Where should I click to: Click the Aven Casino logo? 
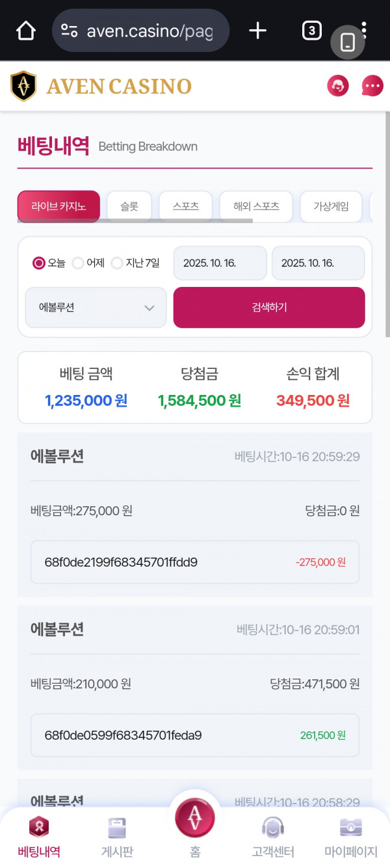point(101,87)
